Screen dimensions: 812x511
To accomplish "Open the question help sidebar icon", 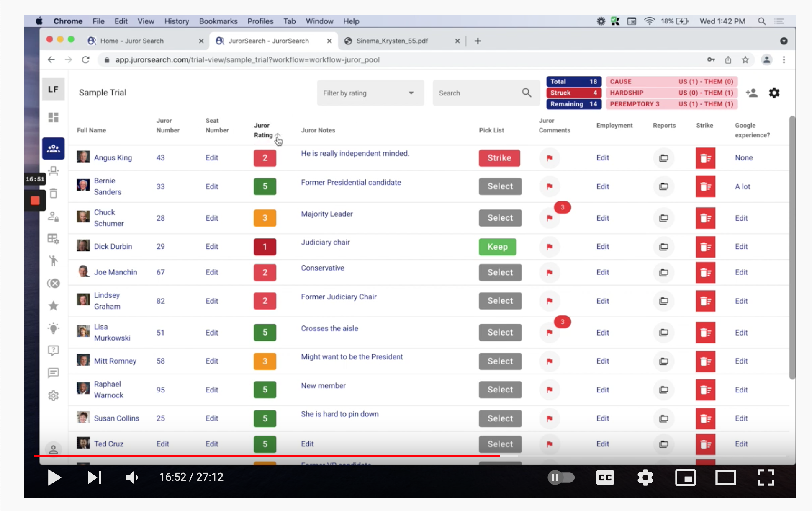I will click(53, 350).
